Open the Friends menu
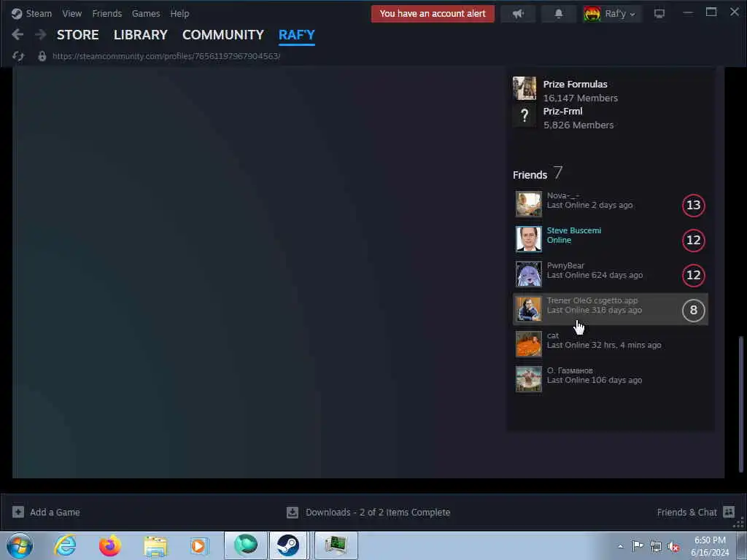 click(x=107, y=13)
